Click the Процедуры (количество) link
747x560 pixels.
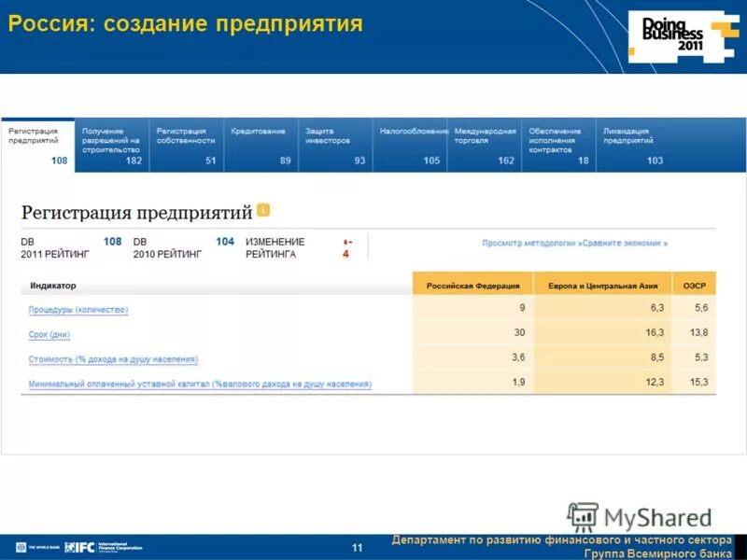point(78,310)
